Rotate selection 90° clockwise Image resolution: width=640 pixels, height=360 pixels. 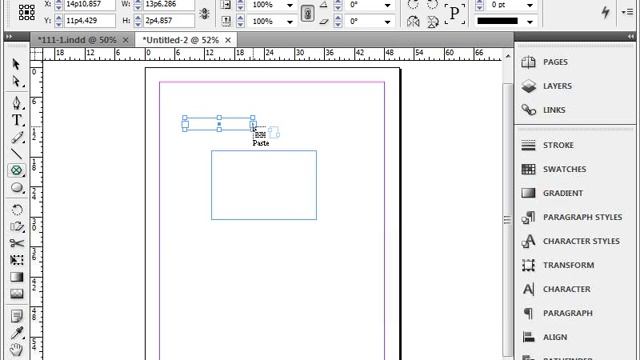click(413, 4)
